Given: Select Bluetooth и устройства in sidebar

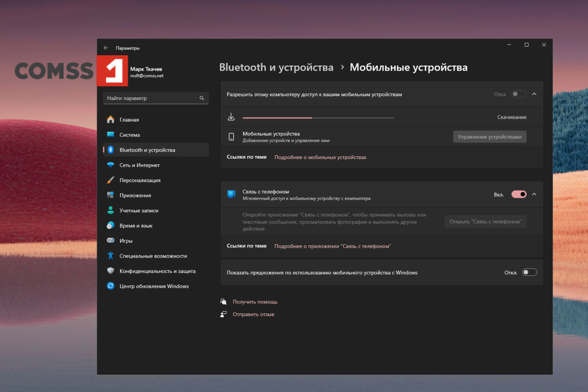Looking at the screenshot, I should (156, 150).
